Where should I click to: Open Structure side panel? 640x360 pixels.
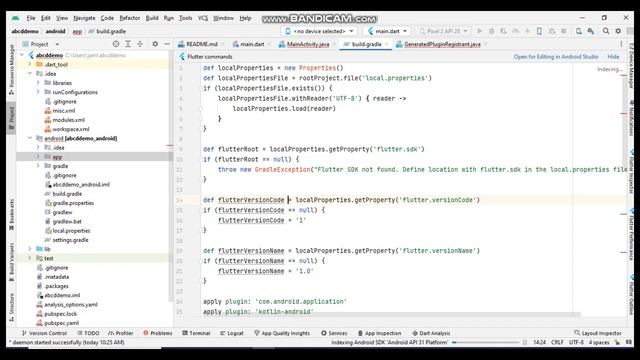point(11,306)
